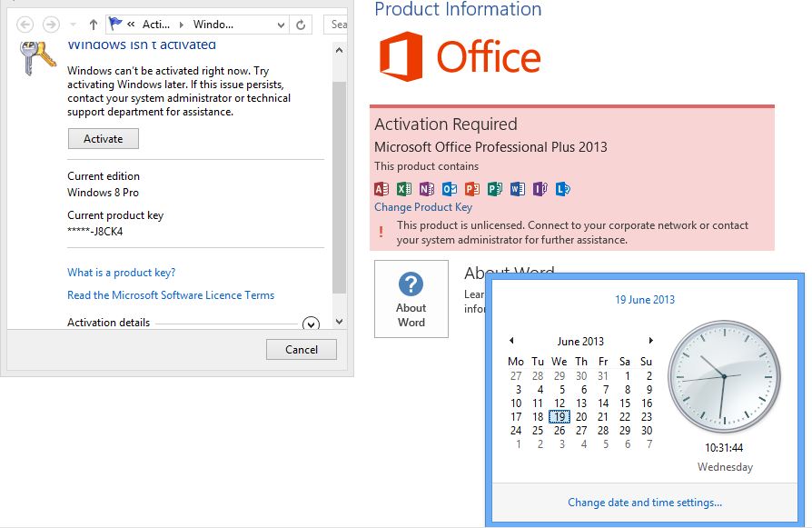Click the Access product icon
The height and width of the screenshot is (528, 812).
381,189
